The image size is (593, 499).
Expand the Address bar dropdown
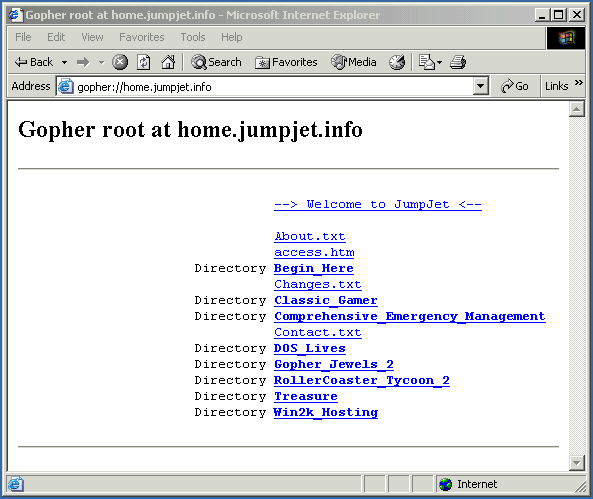[480, 87]
